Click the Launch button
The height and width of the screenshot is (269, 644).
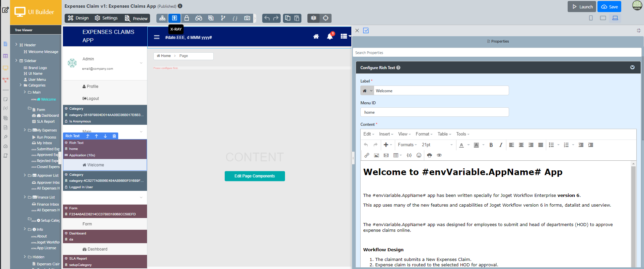click(x=582, y=7)
